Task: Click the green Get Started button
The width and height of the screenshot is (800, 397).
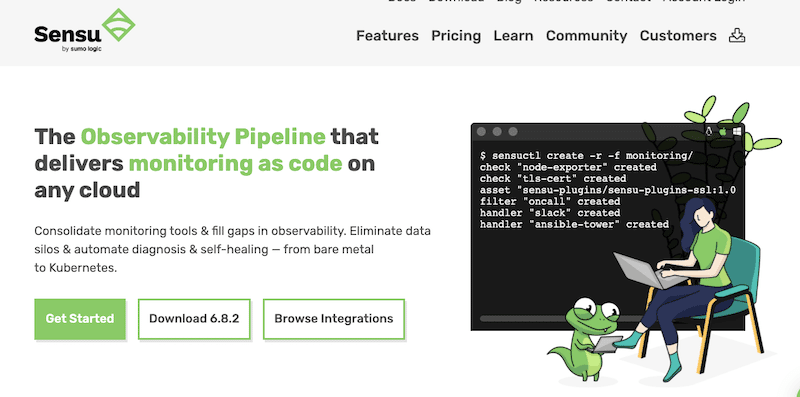Action: (80, 319)
